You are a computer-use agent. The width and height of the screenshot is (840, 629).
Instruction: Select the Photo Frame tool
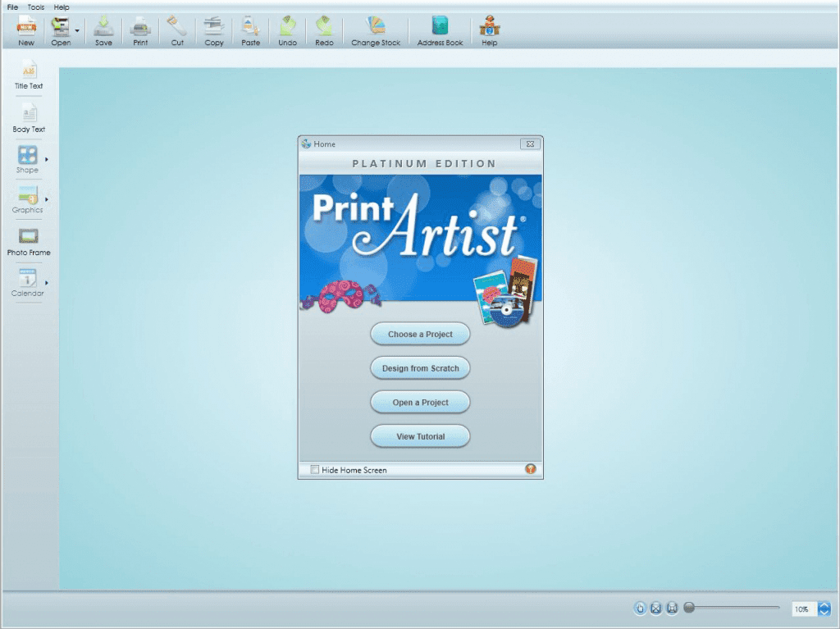[29, 242]
